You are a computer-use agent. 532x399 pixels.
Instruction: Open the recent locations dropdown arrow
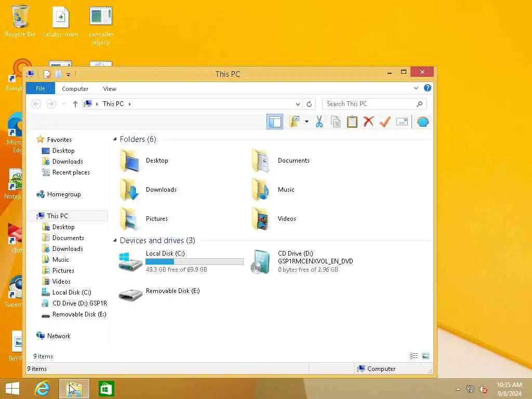coord(64,104)
